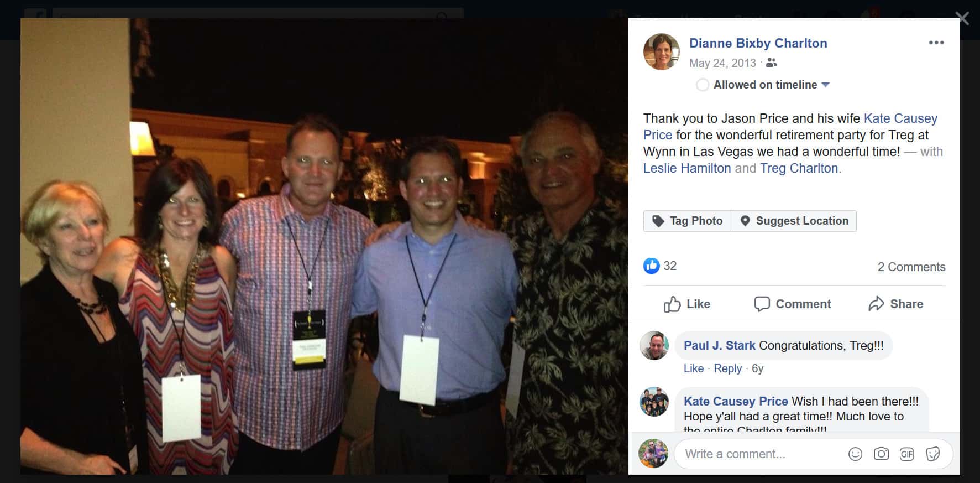980x483 pixels.
Task: Click the Suggest Location button
Action: tap(793, 221)
